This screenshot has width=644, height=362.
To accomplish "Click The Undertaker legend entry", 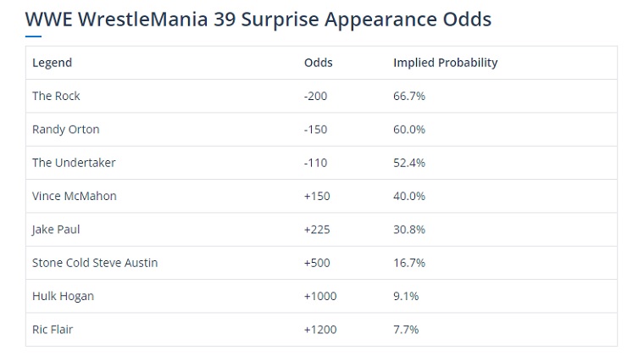I will (74, 163).
